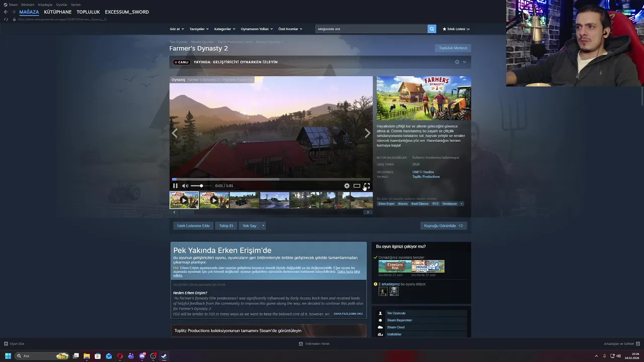Expand the Özel Kısımlar menu
Image resolution: width=644 pixels, height=362 pixels.
(290, 29)
